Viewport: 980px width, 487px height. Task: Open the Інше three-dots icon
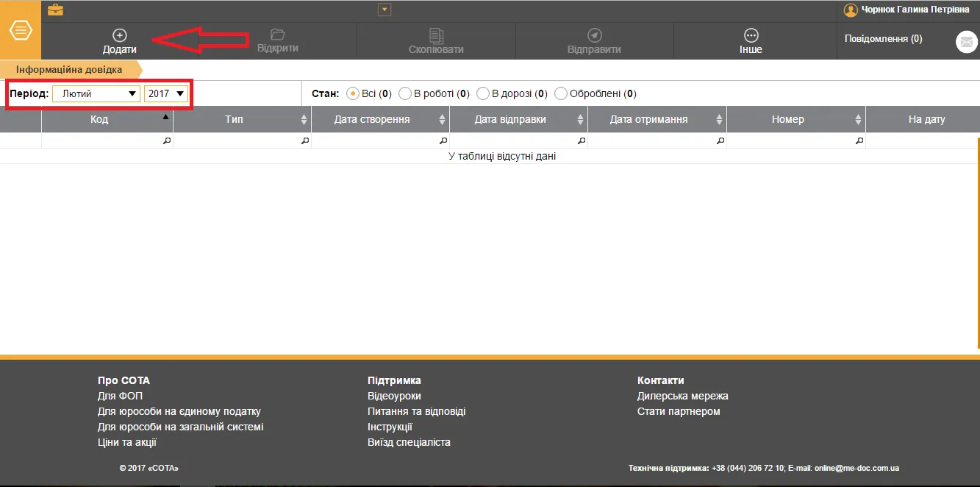click(751, 35)
